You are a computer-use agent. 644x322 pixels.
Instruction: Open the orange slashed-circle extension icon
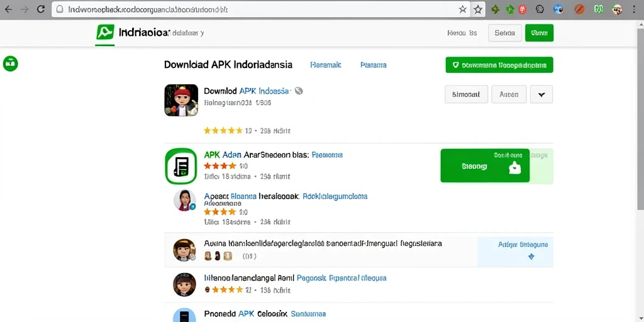point(579,9)
